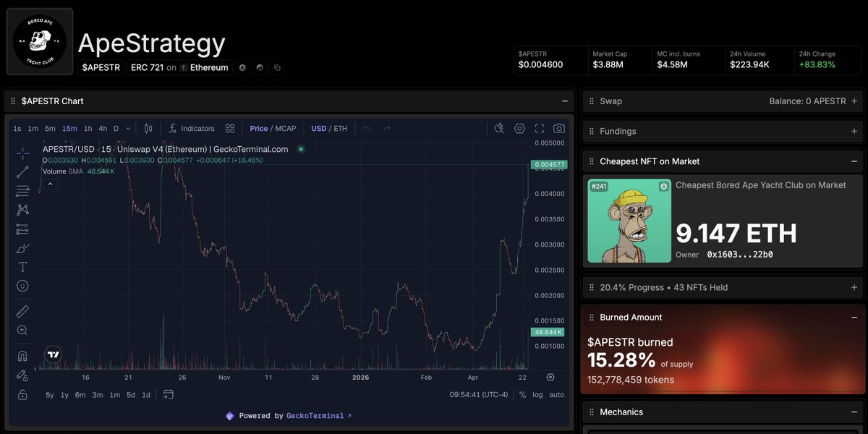Expand the Fundings panel

pos(854,131)
